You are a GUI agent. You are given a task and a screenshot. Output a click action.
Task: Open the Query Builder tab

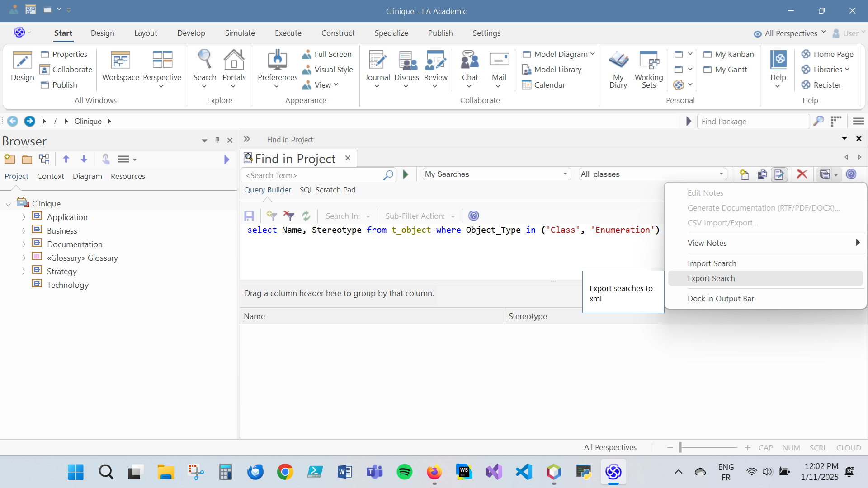click(x=268, y=190)
